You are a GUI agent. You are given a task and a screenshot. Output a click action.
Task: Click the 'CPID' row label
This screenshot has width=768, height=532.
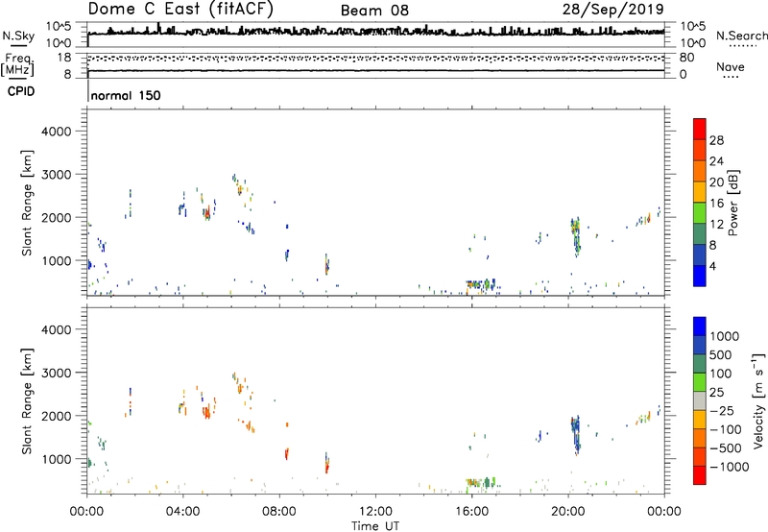[x=21, y=91]
